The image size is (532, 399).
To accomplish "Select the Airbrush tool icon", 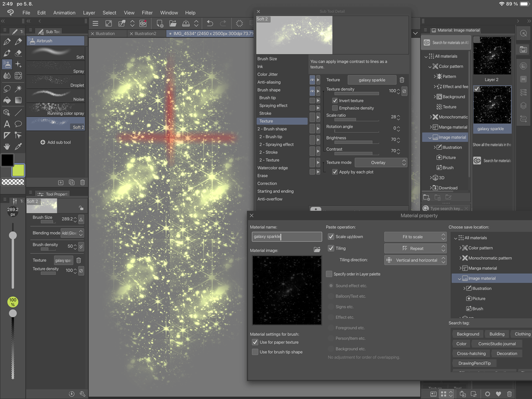I will pos(7,64).
